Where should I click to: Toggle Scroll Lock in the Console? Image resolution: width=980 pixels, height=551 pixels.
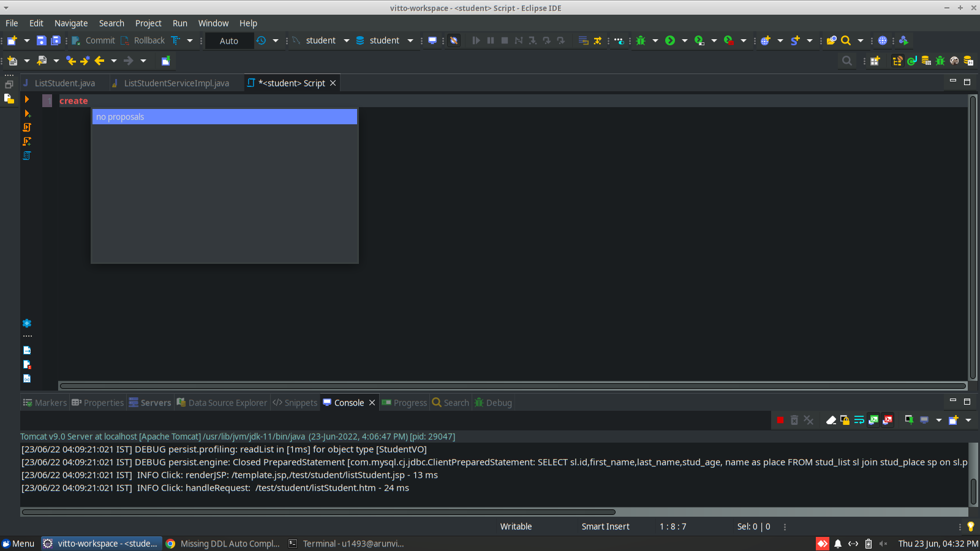845,420
